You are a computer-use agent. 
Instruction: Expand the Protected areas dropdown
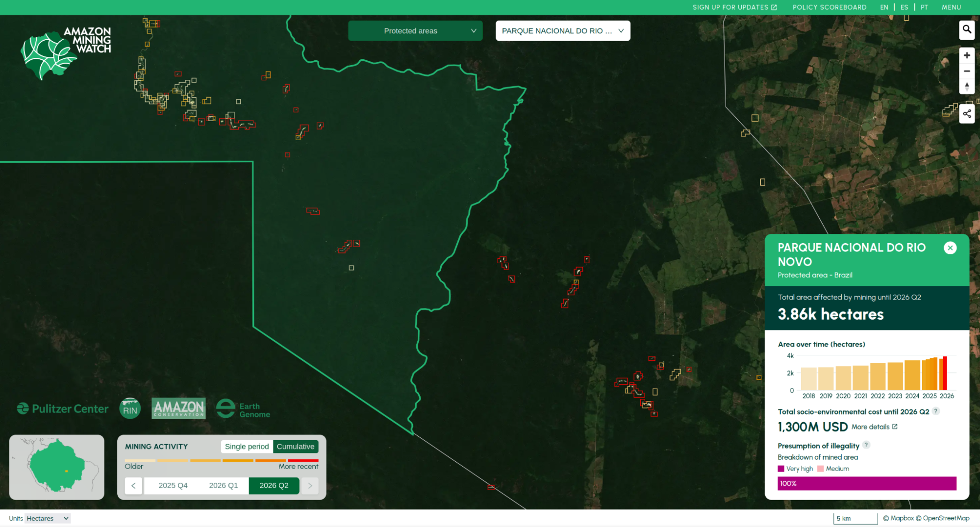(x=415, y=31)
